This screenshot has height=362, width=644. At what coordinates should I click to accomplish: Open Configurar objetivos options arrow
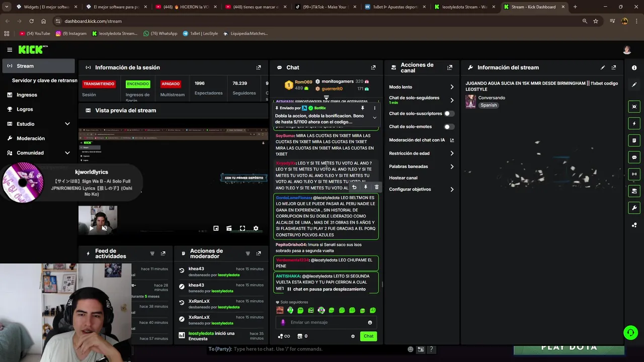tap(452, 190)
